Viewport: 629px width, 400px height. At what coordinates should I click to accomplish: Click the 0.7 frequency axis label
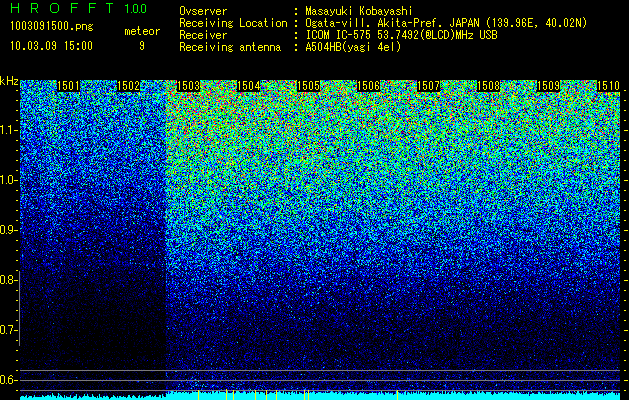pyautogui.click(x=8, y=330)
